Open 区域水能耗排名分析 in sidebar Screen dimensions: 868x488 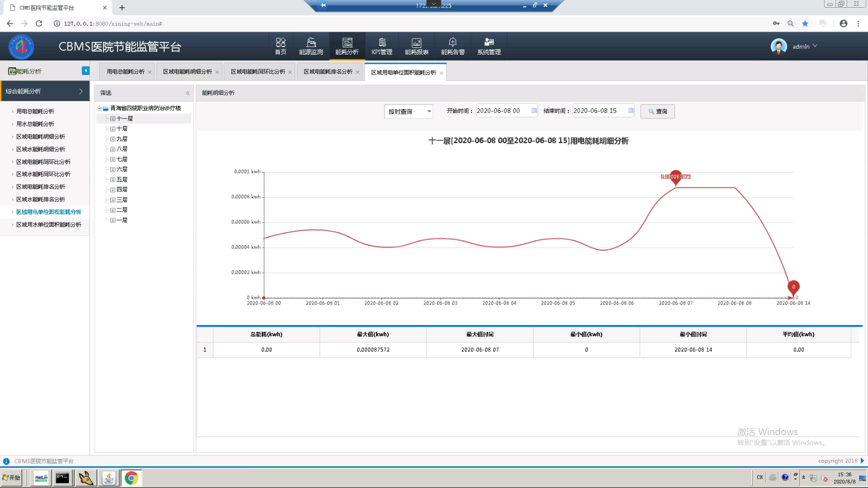tap(41, 199)
